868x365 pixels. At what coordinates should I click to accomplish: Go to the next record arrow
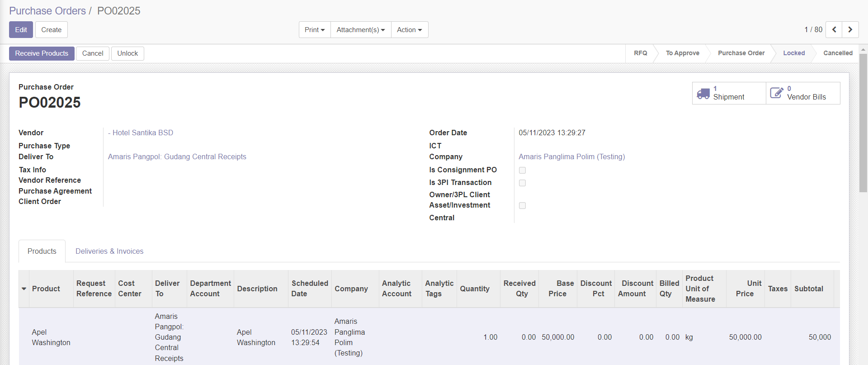coord(850,29)
